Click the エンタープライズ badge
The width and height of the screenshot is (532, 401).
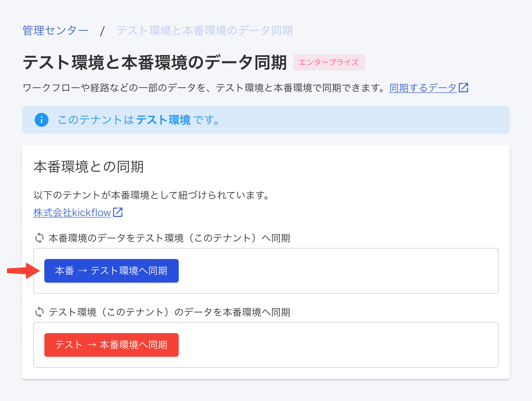pyautogui.click(x=329, y=62)
